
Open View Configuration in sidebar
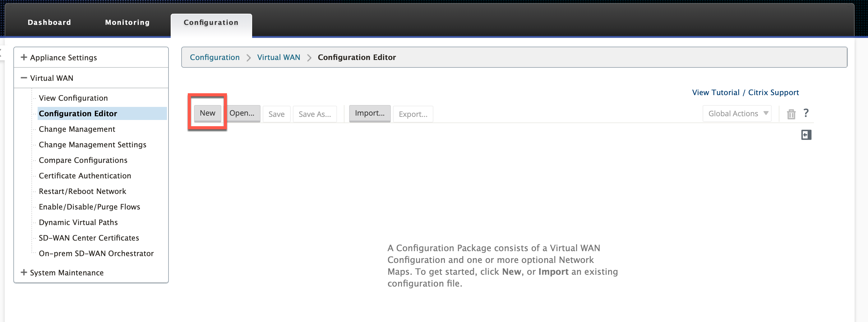click(x=73, y=98)
